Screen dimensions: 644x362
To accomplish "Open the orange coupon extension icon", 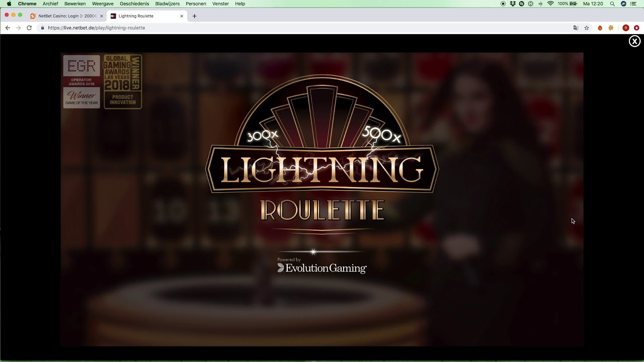I will click(x=611, y=28).
